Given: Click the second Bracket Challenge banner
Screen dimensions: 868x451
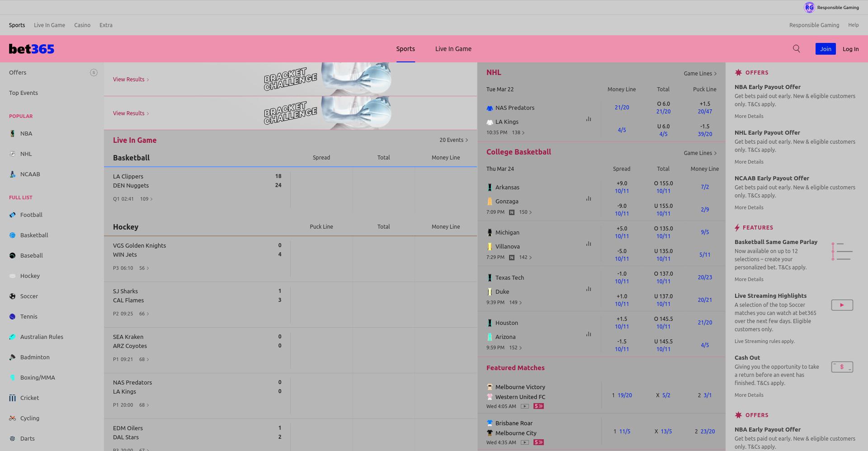Looking at the screenshot, I should 290,113.
